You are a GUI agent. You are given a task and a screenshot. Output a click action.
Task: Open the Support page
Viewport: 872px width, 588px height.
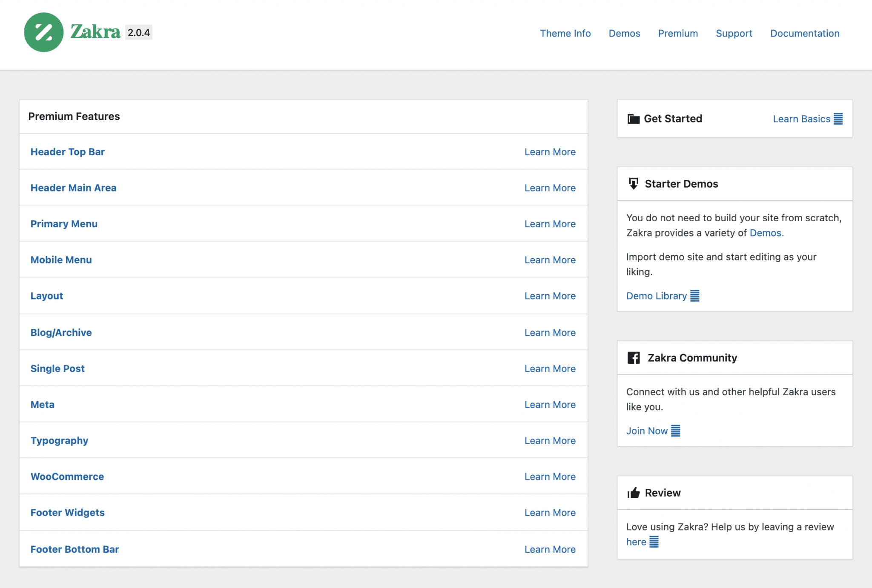tap(734, 33)
